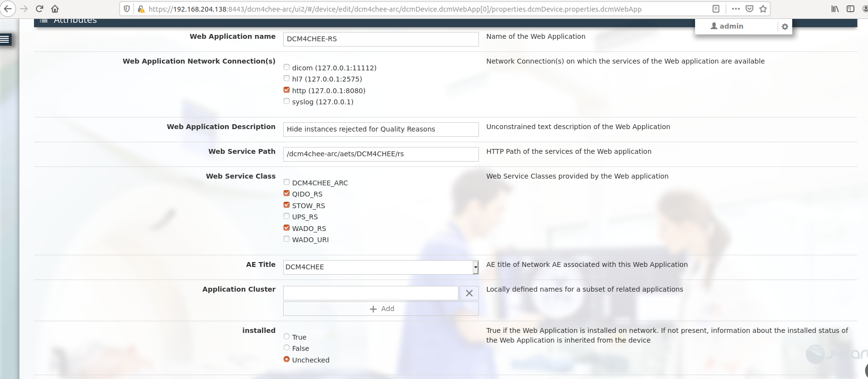Check the UPS_RS web service class
Viewport: 868px width, 379px height.
tap(287, 216)
